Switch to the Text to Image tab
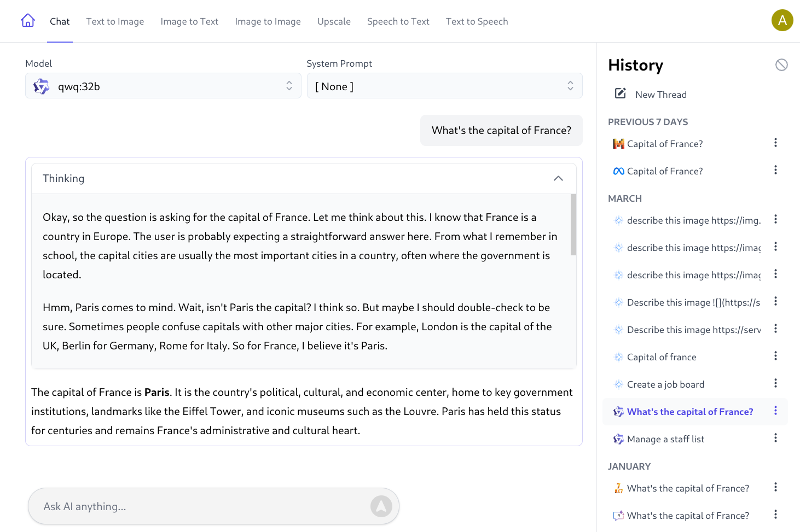 (115, 21)
